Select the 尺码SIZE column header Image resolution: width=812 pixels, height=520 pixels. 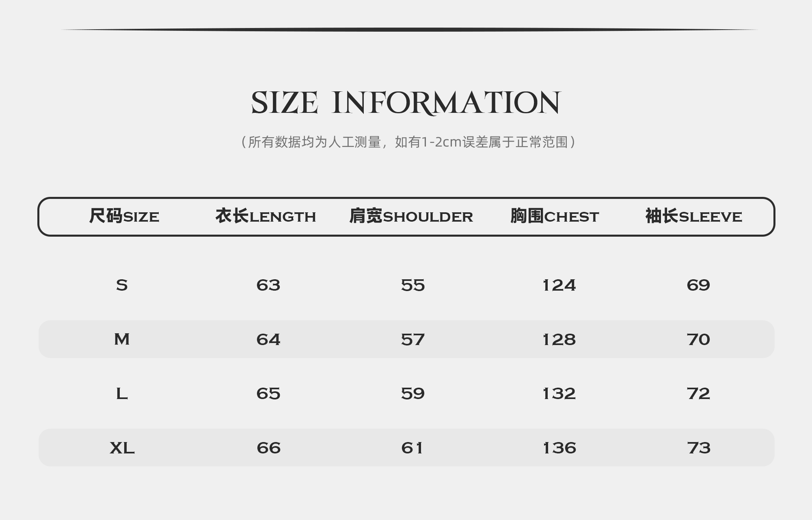click(x=124, y=216)
